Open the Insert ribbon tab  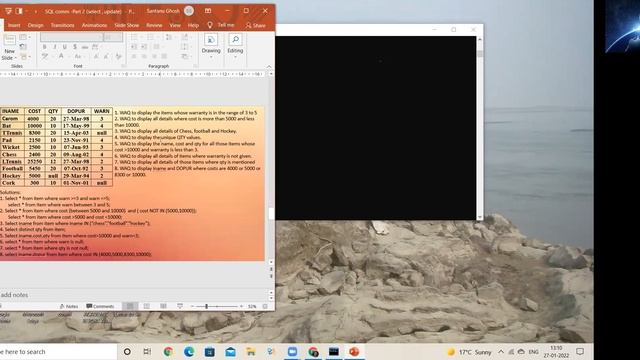click(x=14, y=25)
